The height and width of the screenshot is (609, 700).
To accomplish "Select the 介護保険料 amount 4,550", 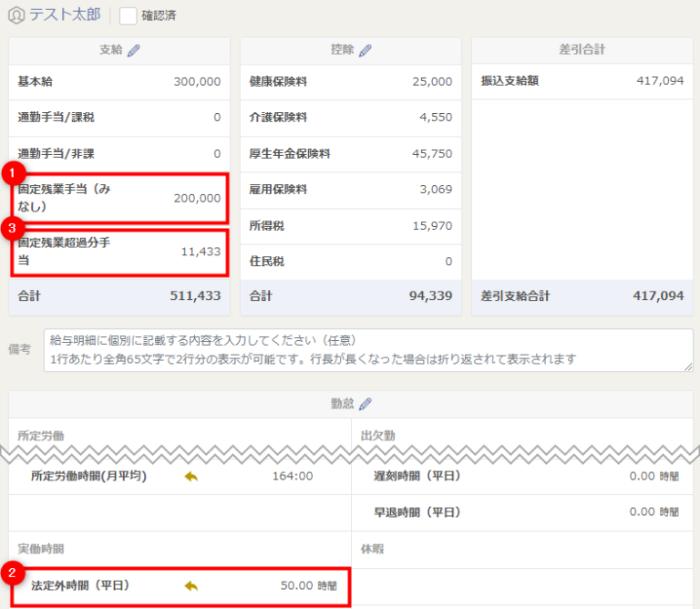I will [436, 118].
